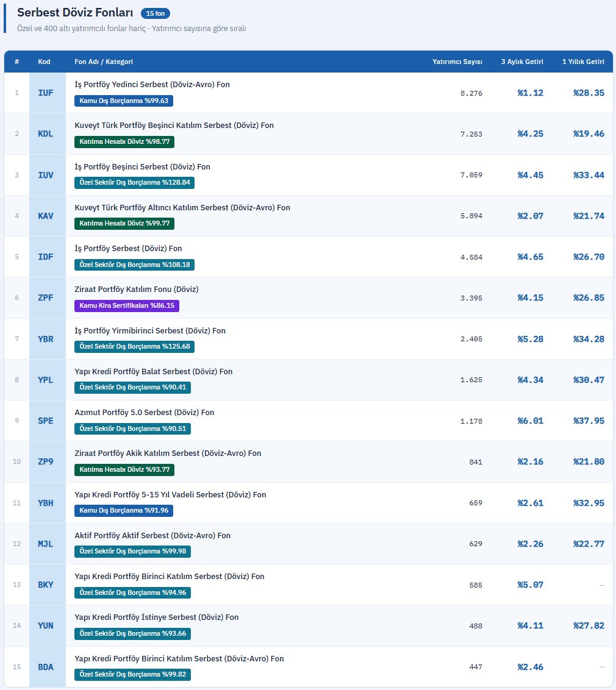The width and height of the screenshot is (616, 690).
Task: Click the IDF fund code
Action: tap(45, 257)
